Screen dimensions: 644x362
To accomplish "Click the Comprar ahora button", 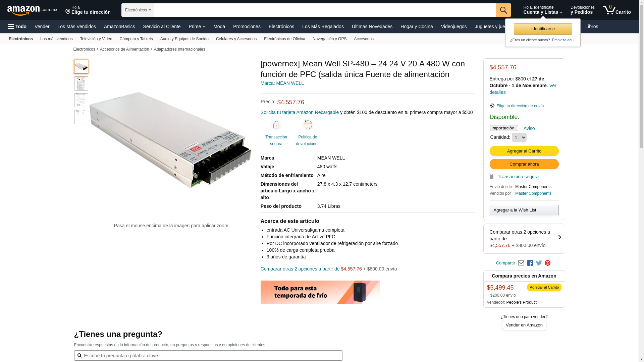I will point(524,164).
